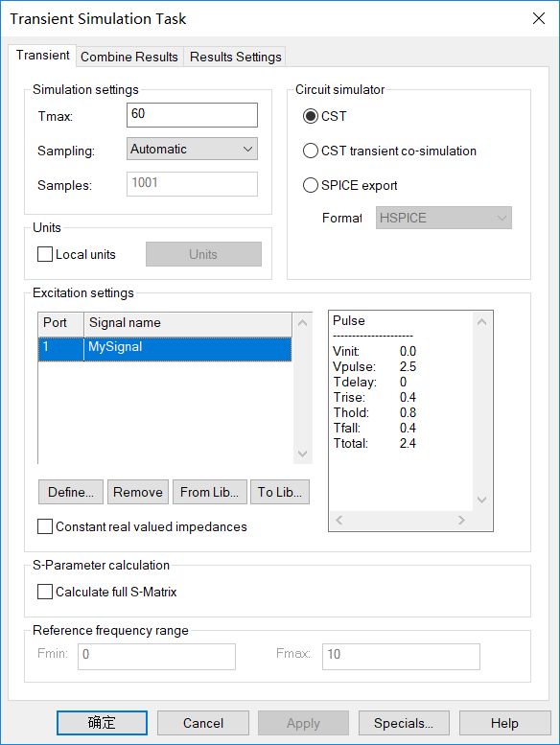The width and height of the screenshot is (560, 745).
Task: Open the Specials... settings
Action: click(x=404, y=723)
